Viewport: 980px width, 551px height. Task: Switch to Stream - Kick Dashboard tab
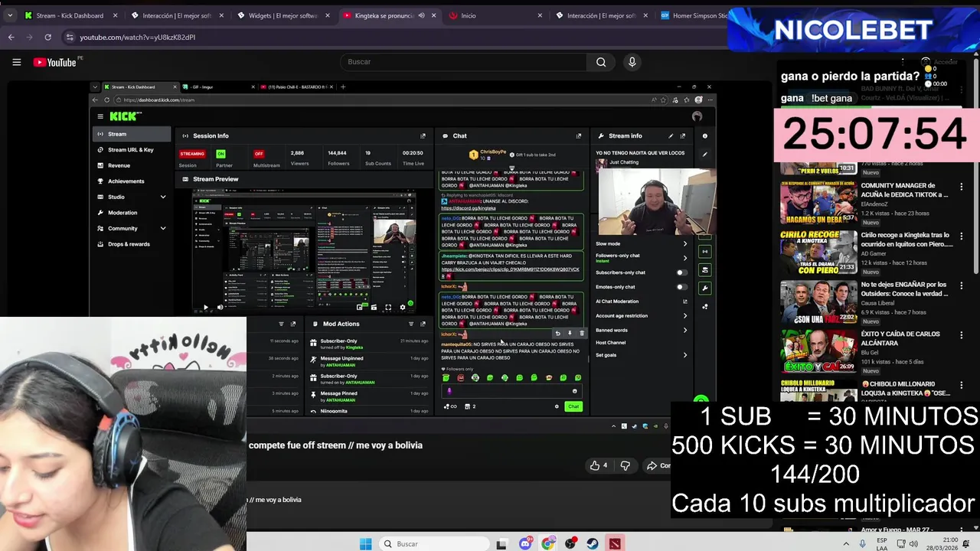71,15
